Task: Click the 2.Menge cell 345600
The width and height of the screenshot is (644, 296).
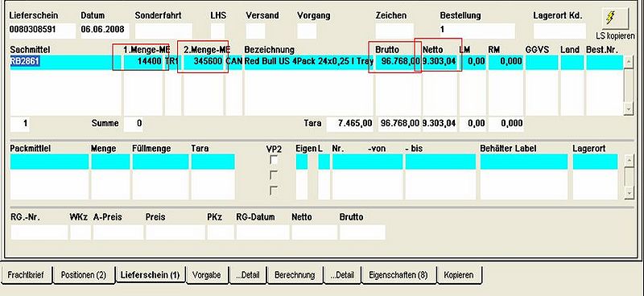Action: [x=204, y=62]
